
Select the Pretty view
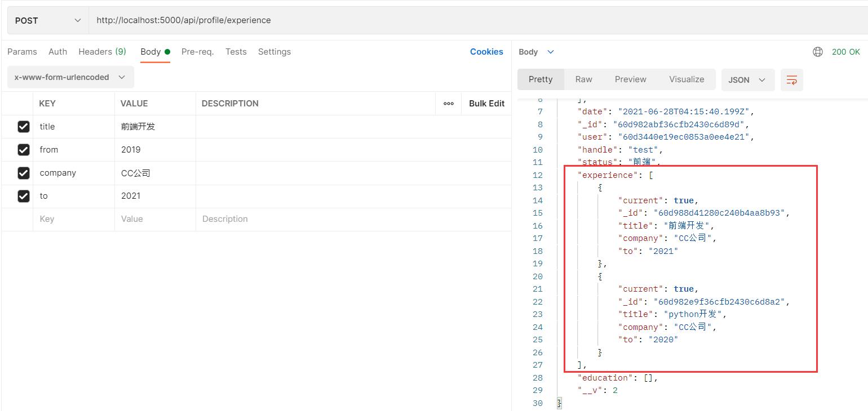tap(541, 79)
